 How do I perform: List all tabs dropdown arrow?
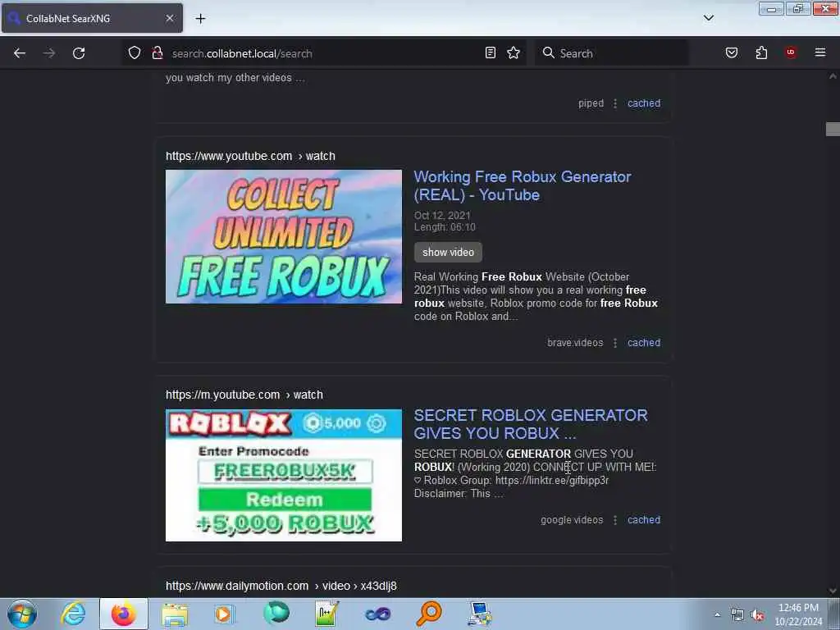[x=709, y=18]
